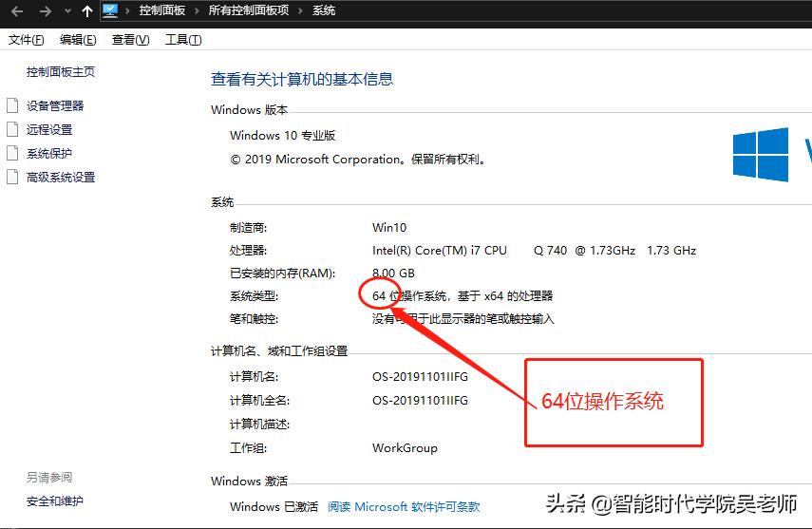Click the manufacturer value Win10
Viewport: 812px width, 529px height.
pos(389,228)
